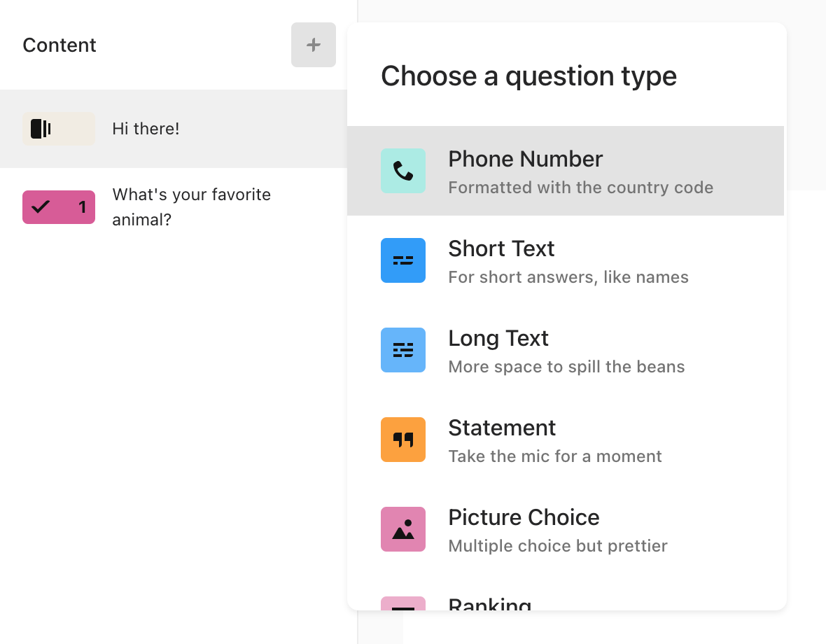This screenshot has height=644, width=826.
Task: Pick the Long Text option
Action: pyautogui.click(x=565, y=349)
